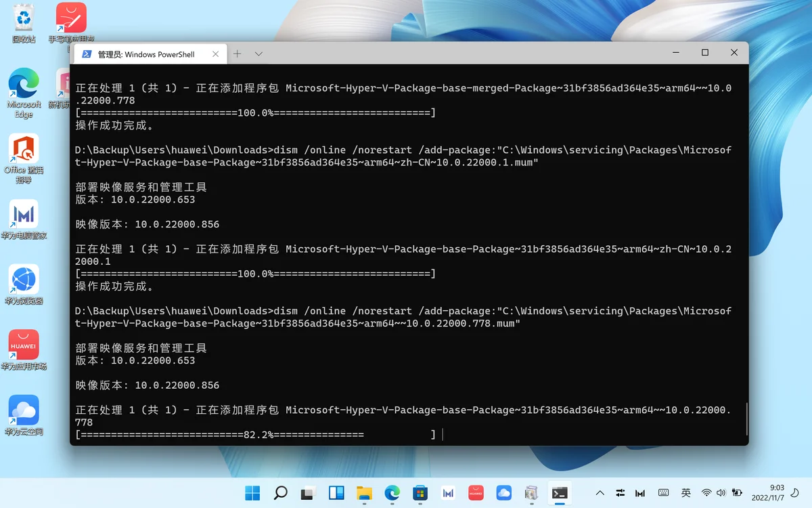Image resolution: width=812 pixels, height=508 pixels.
Task: Click the 82.2% progress bar line
Action: (256, 434)
